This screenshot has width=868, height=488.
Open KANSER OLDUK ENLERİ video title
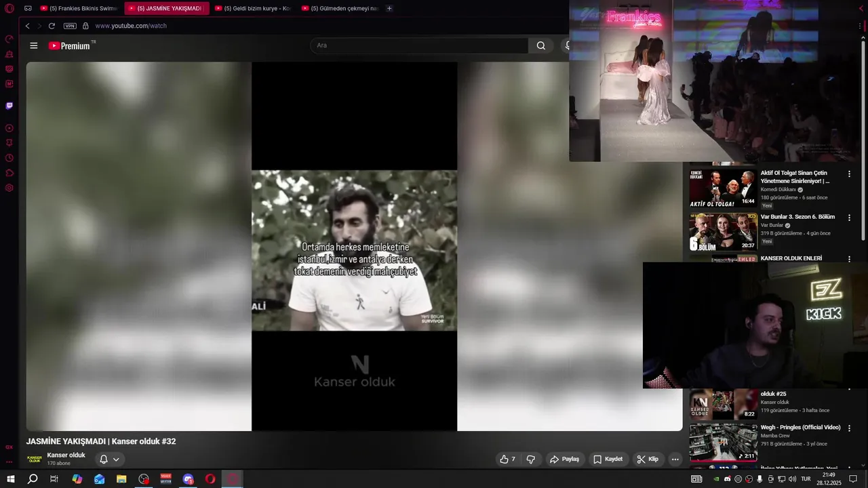[791, 258]
